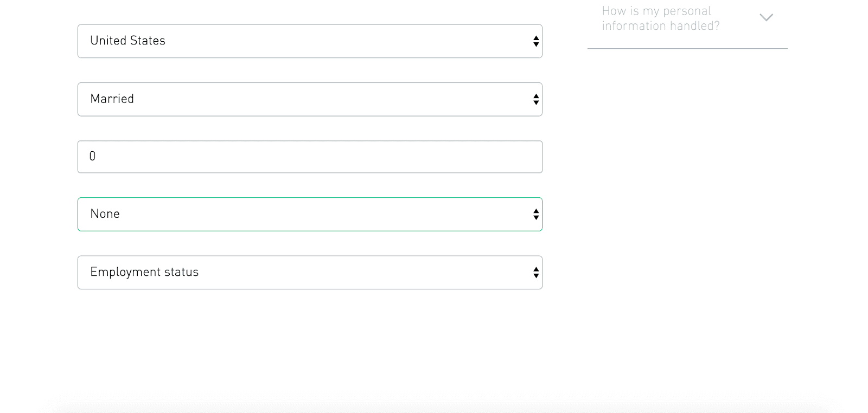Click the up-down arrows beside Employment status
868x413 pixels.
pos(536,273)
